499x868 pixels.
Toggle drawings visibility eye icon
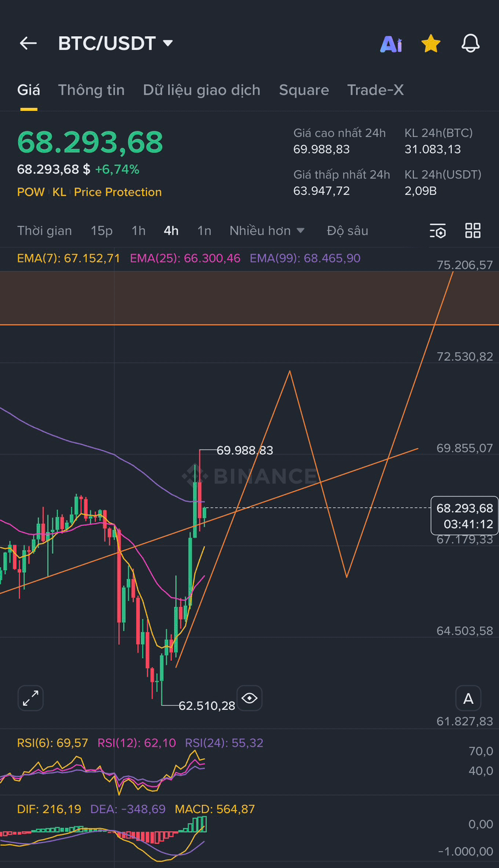click(249, 699)
